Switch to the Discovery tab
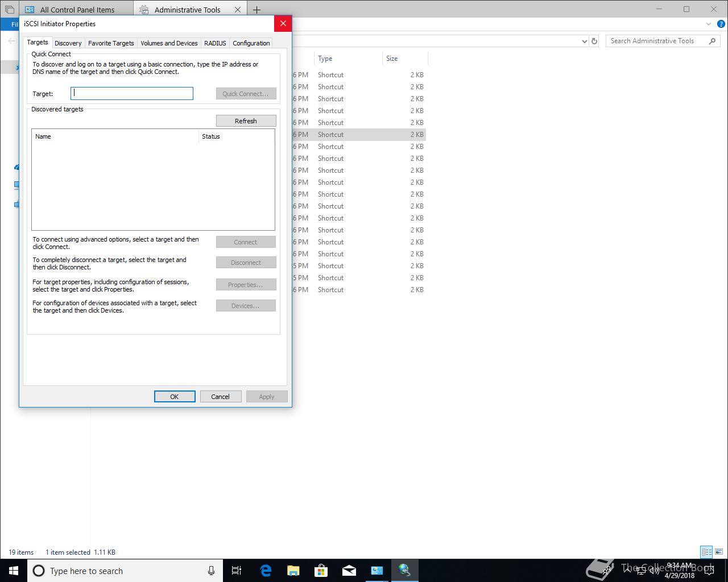This screenshot has height=582, width=728. point(68,43)
